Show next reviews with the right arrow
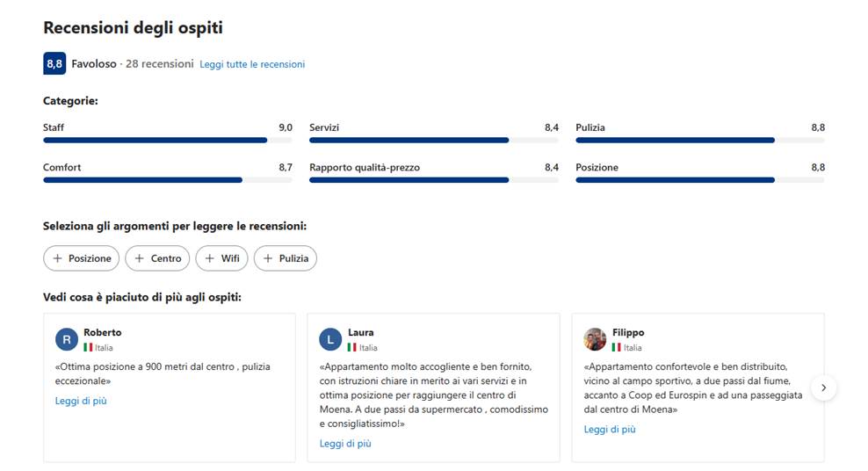This screenshot has width=868, height=471. point(824,388)
